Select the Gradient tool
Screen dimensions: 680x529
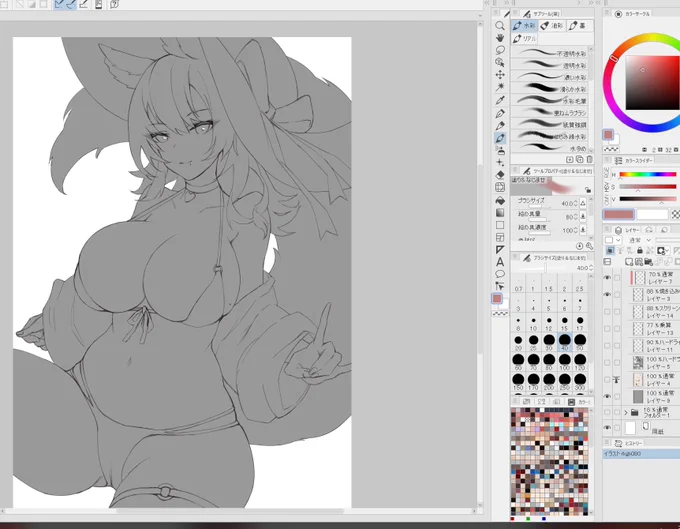tap(500, 213)
